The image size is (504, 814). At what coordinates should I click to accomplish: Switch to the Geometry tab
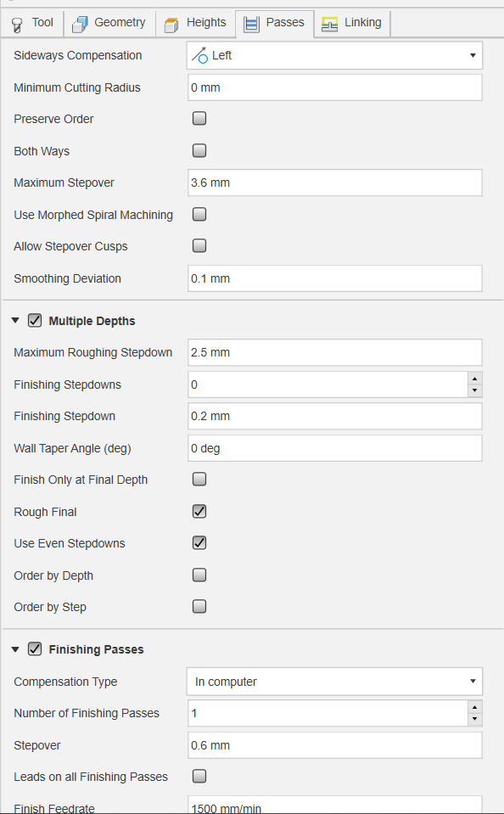coord(109,23)
